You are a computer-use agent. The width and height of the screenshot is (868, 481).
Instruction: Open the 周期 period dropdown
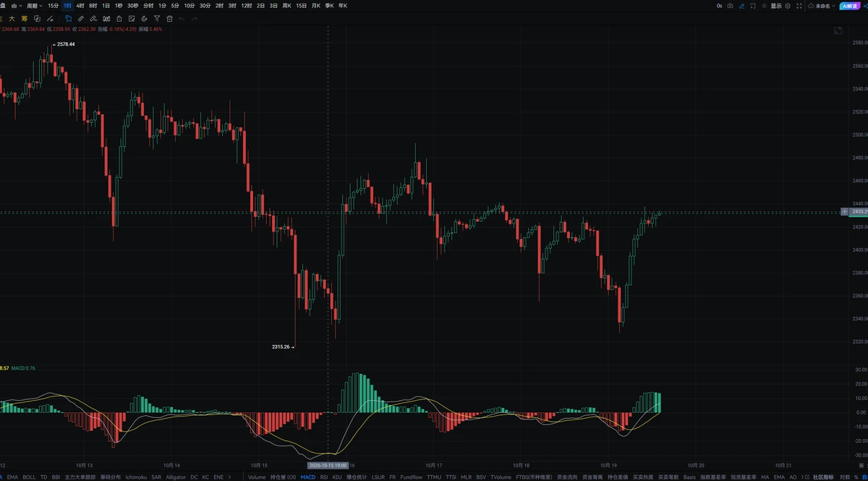pyautogui.click(x=34, y=6)
